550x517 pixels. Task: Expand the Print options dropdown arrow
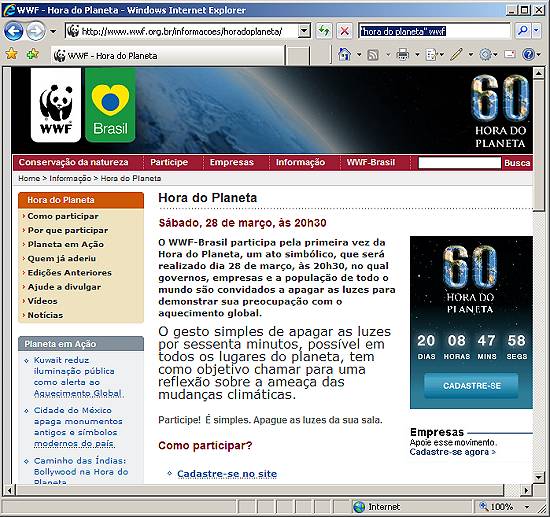coord(417,55)
